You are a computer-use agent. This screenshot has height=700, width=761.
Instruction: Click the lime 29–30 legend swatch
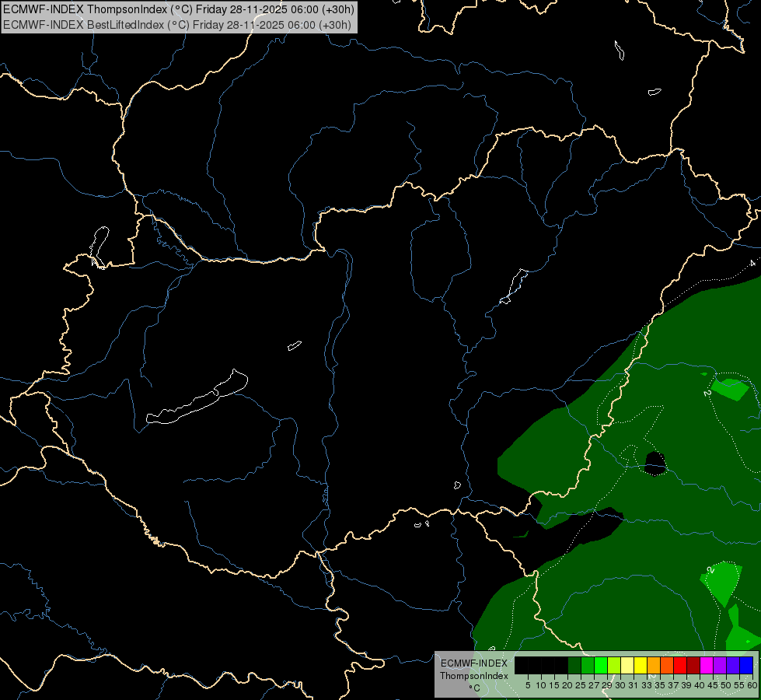(614, 666)
